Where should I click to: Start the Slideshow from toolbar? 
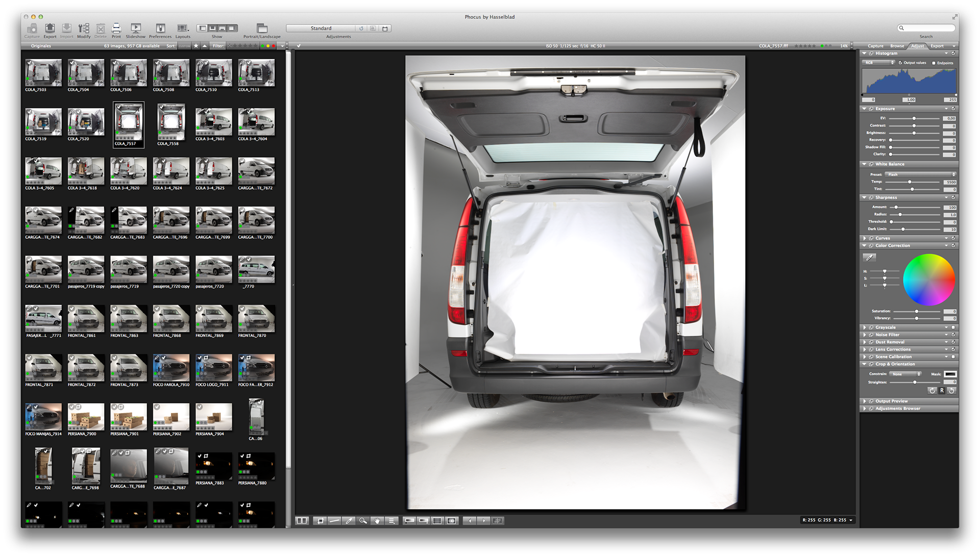[x=135, y=29]
